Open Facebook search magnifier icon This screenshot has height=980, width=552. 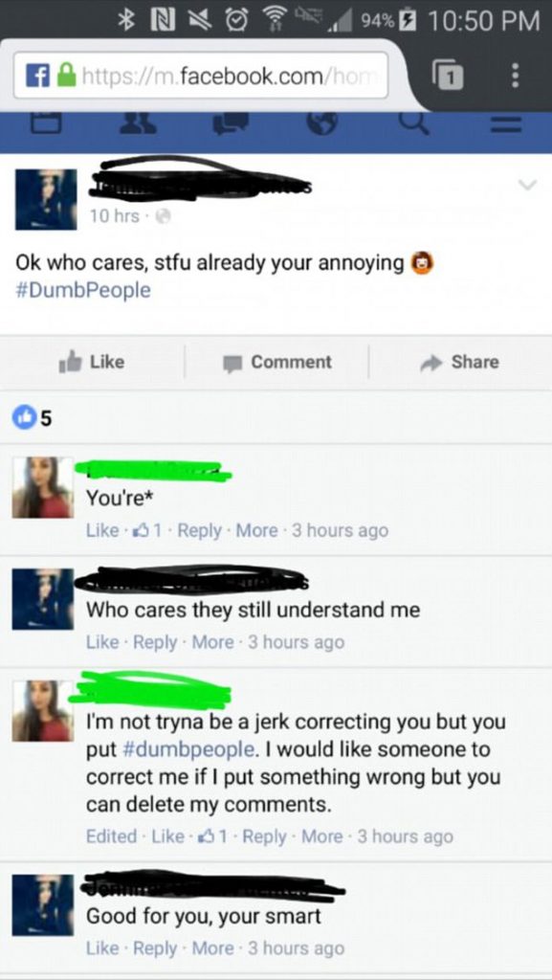pyautogui.click(x=414, y=122)
